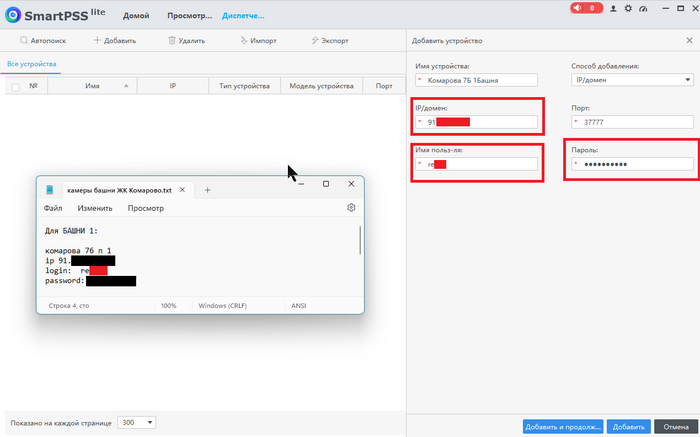Click Удалить trash toolbar button
The height and width of the screenshot is (437, 700).
[187, 40]
